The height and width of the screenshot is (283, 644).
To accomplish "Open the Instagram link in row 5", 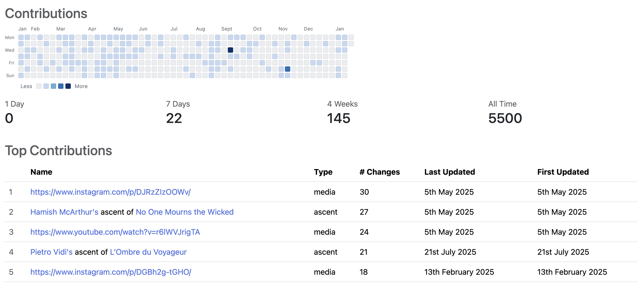I will click(110, 272).
